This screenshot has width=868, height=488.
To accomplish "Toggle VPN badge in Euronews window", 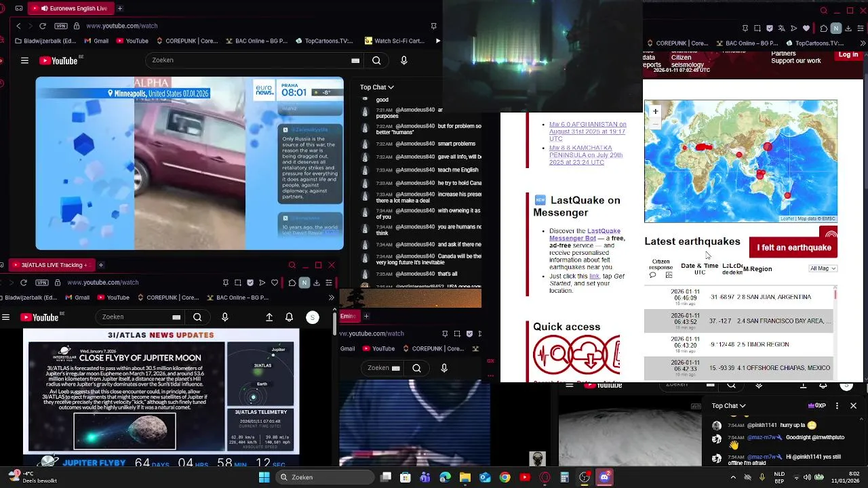I will coord(61,26).
